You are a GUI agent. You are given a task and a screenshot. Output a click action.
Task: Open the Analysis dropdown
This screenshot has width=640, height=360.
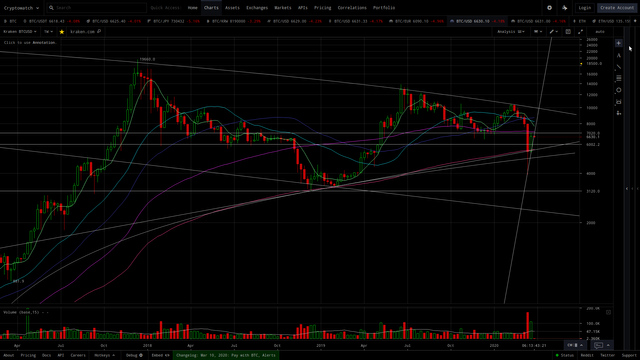tap(511, 31)
